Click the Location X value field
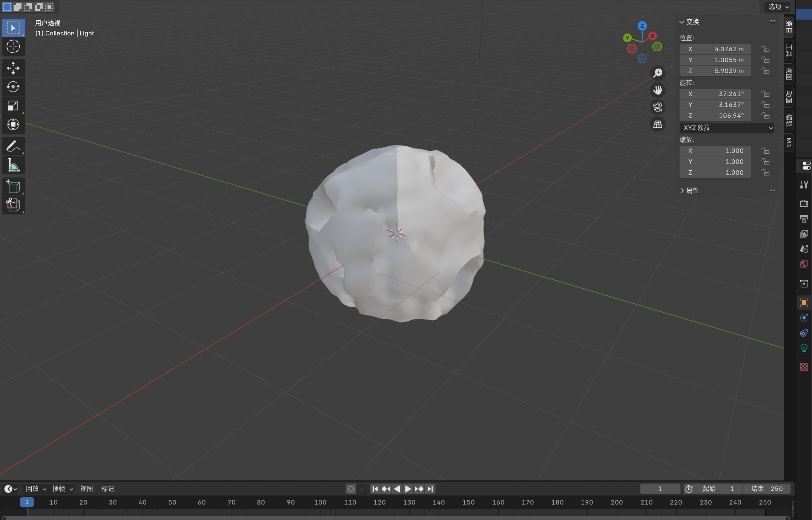This screenshot has width=812, height=520. pyautogui.click(x=715, y=49)
